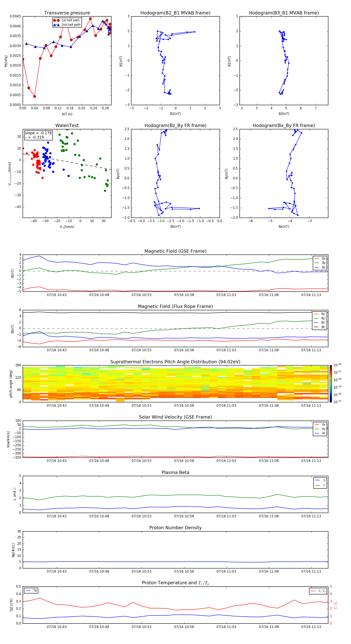Select the "slope = -0.178" annotation

(38, 133)
